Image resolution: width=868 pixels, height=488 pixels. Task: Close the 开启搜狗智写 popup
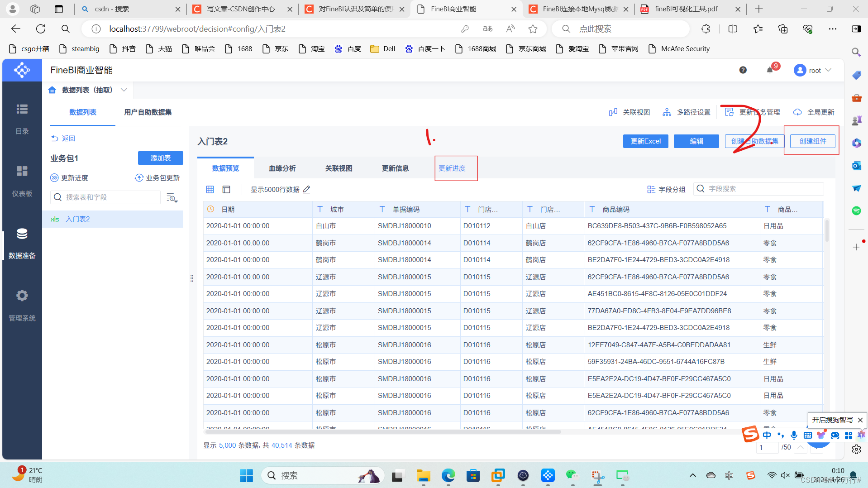tap(860, 420)
